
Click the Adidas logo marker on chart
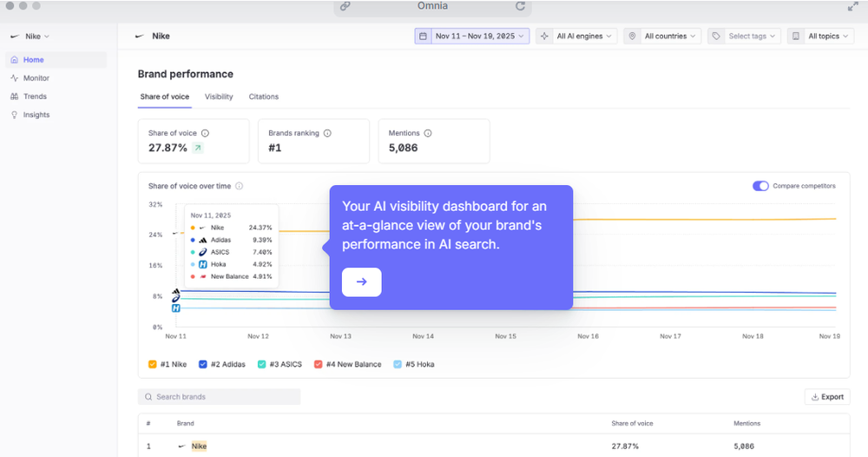[x=175, y=291]
